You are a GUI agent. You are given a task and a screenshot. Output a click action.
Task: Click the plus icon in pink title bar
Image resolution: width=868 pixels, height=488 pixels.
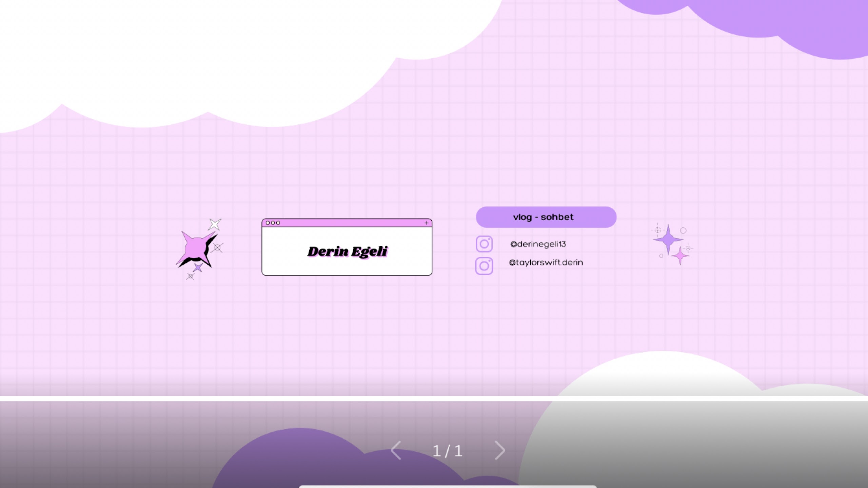(427, 223)
